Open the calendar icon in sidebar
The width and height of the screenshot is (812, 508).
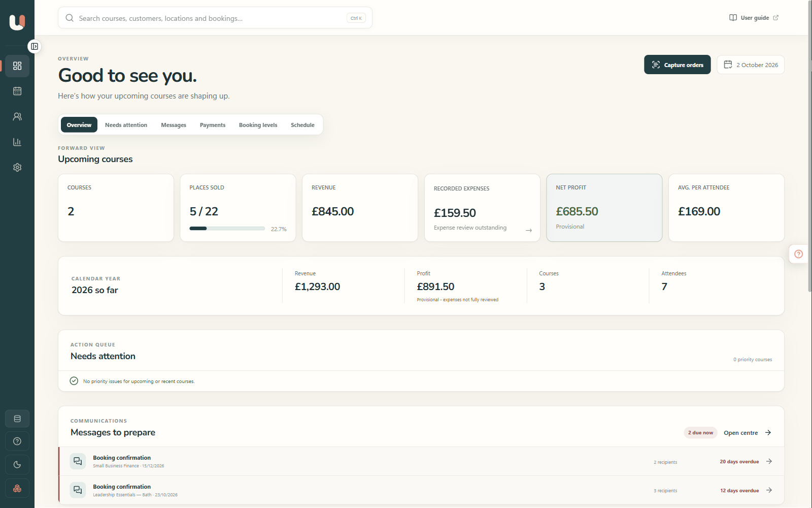coord(17,91)
